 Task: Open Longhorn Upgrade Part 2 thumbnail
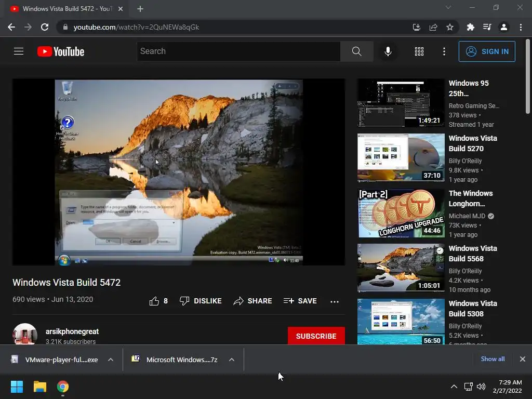pos(401,212)
